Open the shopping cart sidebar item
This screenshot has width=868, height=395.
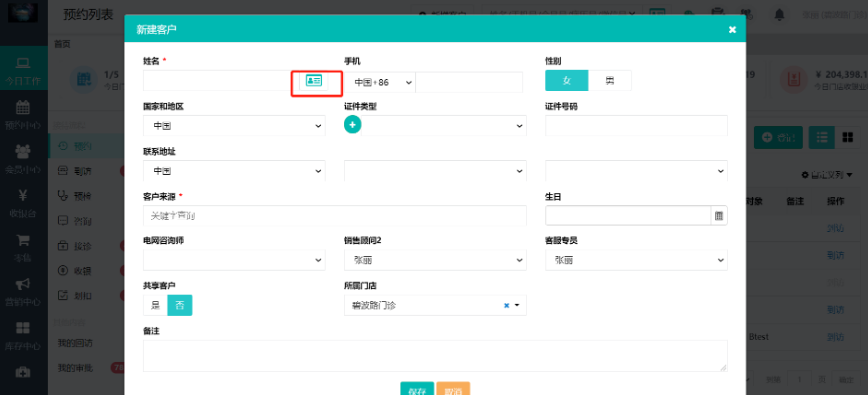[23, 248]
